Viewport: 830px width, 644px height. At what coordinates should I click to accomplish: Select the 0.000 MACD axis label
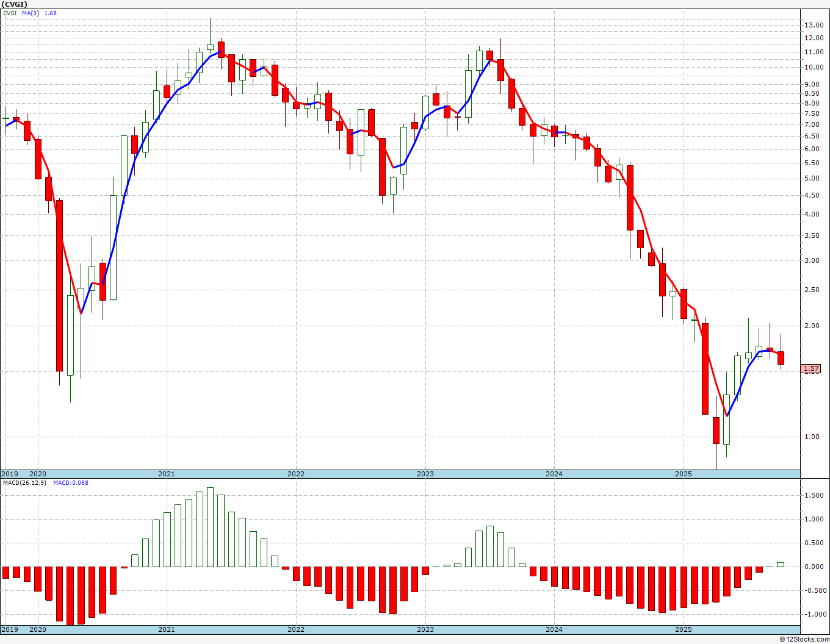pos(814,567)
